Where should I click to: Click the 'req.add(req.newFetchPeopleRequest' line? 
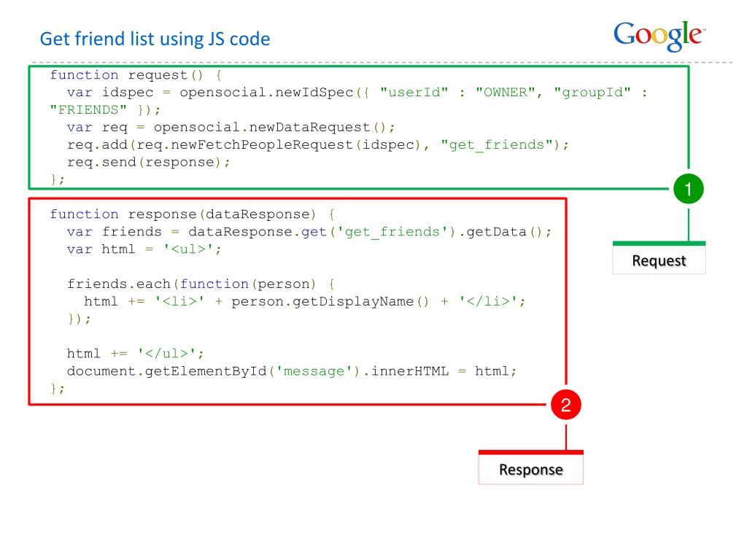318,145
